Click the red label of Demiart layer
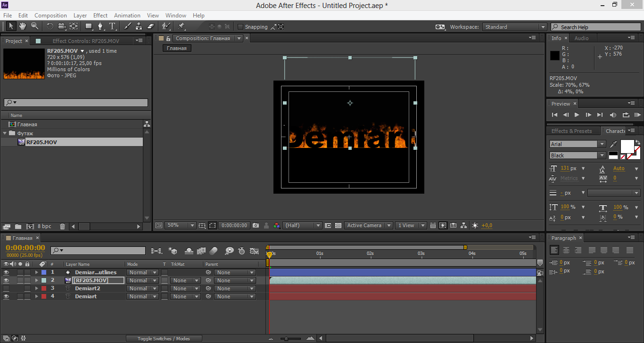The height and width of the screenshot is (343, 644). click(x=44, y=296)
